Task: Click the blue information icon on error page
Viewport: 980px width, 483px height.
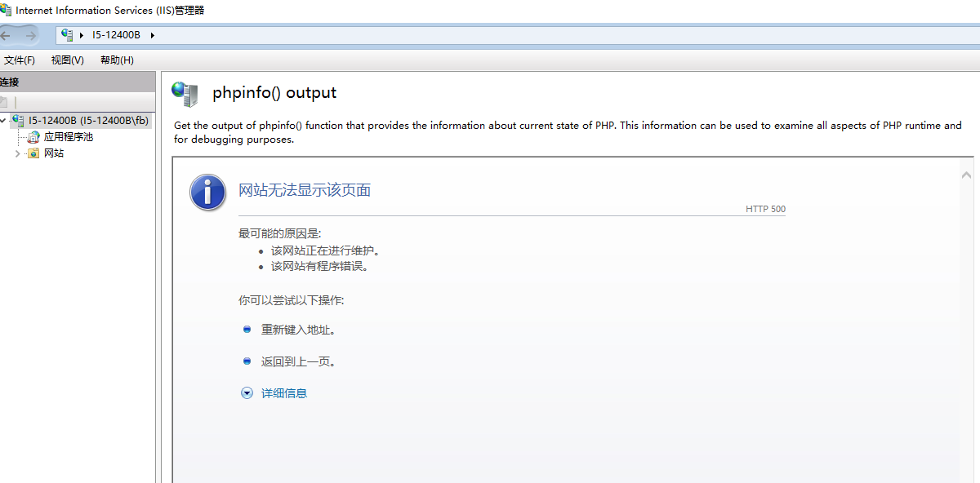Action: (x=207, y=193)
